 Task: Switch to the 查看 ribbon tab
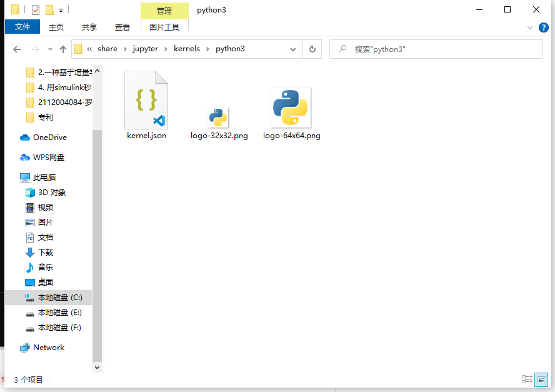click(x=122, y=27)
